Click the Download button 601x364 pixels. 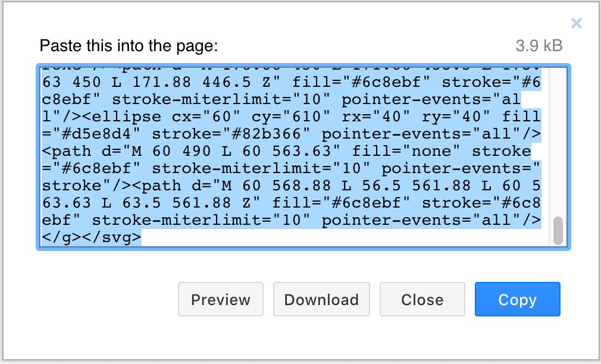pos(321,299)
